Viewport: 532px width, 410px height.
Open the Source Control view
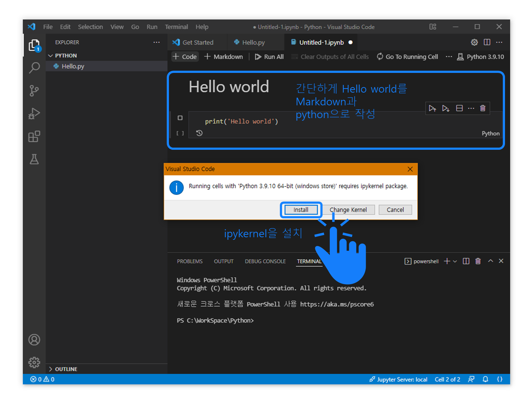pos(34,91)
